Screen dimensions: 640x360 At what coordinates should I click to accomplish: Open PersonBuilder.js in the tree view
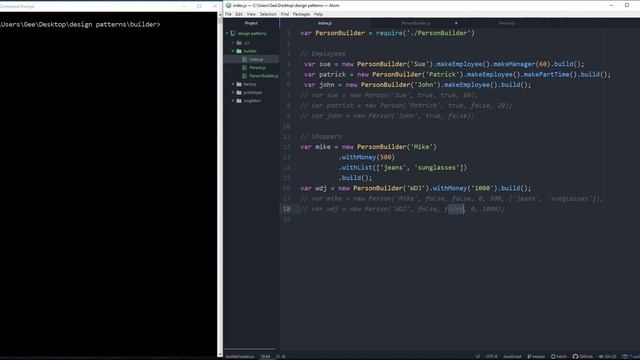click(264, 76)
